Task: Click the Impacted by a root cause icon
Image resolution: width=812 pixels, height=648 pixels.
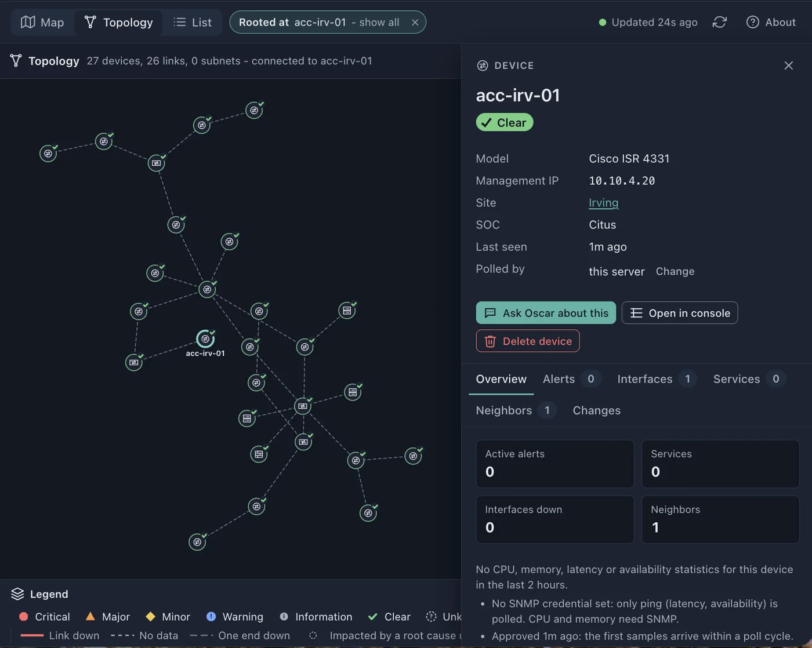Action: tap(313, 635)
